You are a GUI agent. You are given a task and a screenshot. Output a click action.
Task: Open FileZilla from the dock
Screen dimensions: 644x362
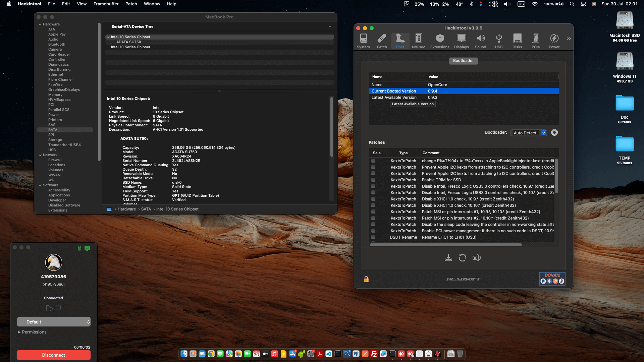pos(374,354)
